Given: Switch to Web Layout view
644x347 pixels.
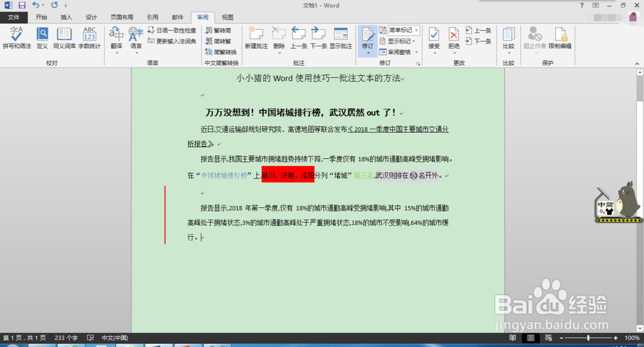Looking at the screenshot, I should pos(548,337).
